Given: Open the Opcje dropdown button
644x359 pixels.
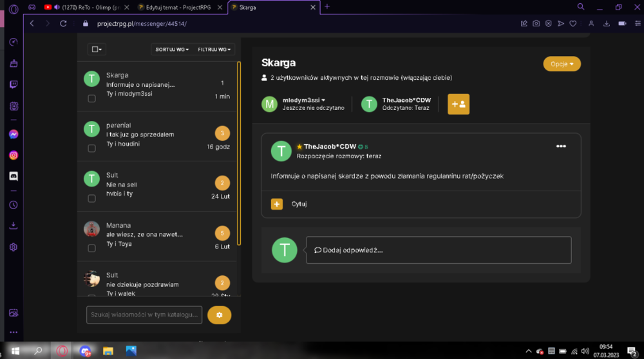Looking at the screenshot, I should point(562,64).
